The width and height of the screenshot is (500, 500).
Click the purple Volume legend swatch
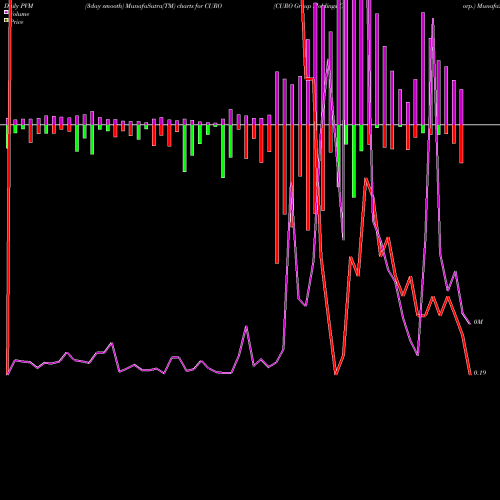click(6, 12)
